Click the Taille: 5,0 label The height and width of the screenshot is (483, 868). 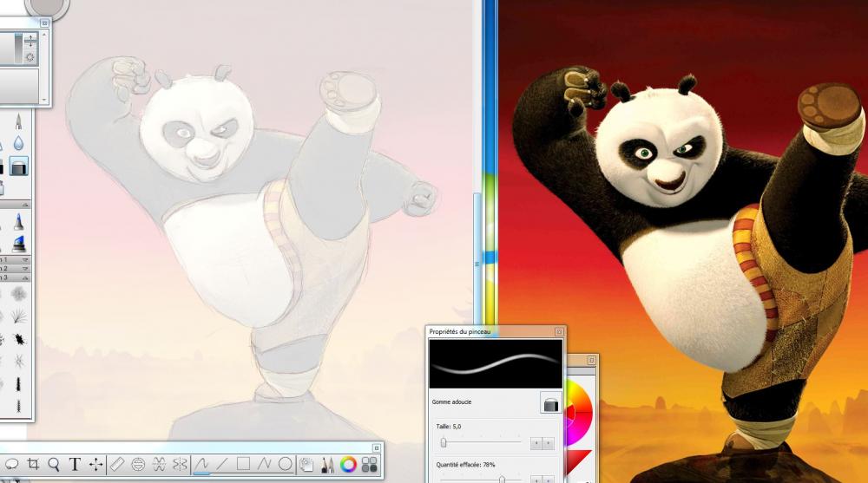click(x=449, y=427)
